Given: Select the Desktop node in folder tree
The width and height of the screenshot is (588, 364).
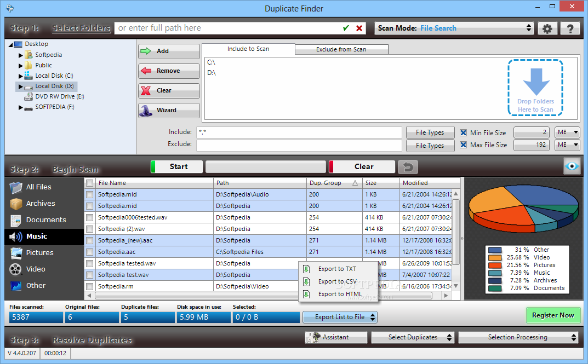Looking at the screenshot, I should click(36, 44).
